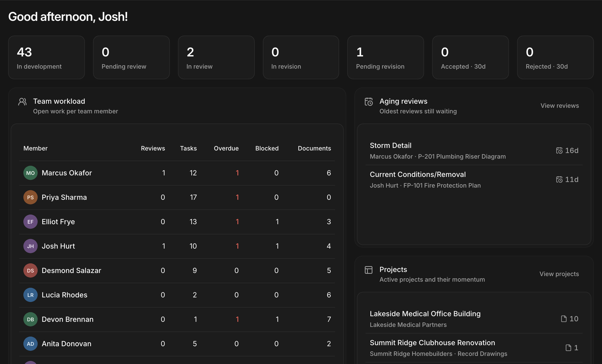Sort by the Overdue column header

tap(226, 148)
